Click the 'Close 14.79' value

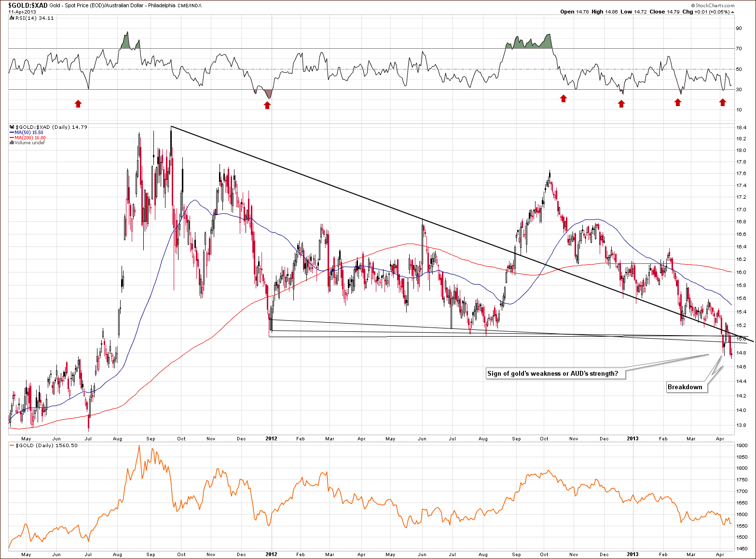(665, 12)
